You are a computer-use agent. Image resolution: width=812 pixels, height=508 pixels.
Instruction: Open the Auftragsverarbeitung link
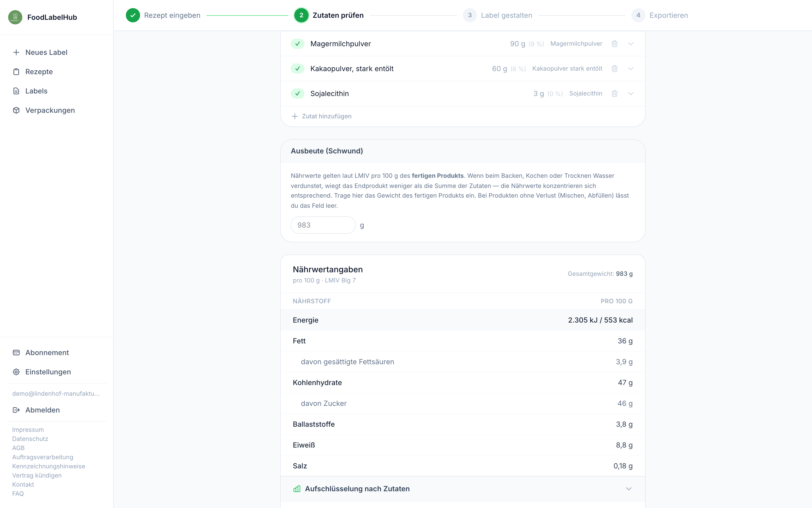pos(43,457)
